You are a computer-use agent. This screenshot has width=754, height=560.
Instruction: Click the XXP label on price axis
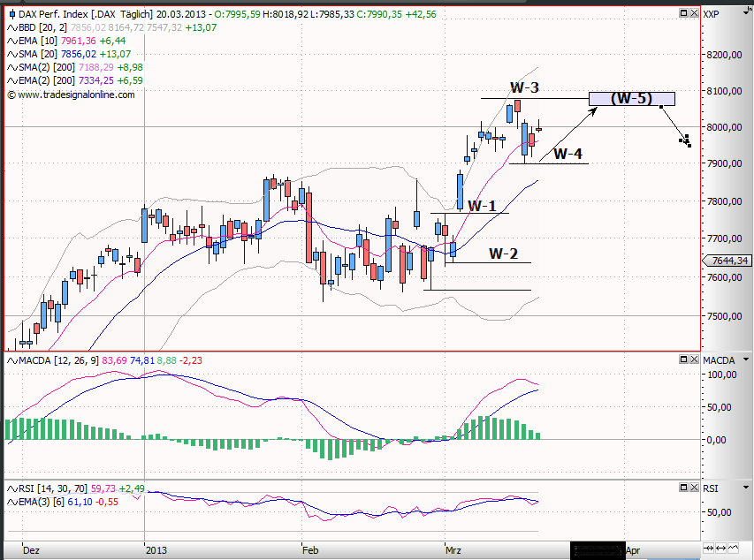click(x=712, y=13)
